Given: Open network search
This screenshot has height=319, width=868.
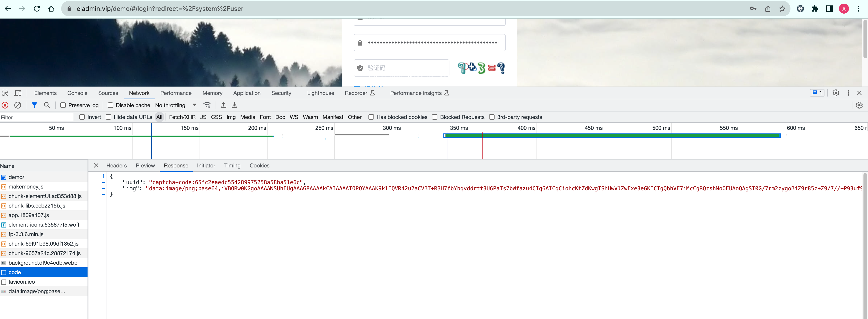Looking at the screenshot, I should [x=47, y=105].
